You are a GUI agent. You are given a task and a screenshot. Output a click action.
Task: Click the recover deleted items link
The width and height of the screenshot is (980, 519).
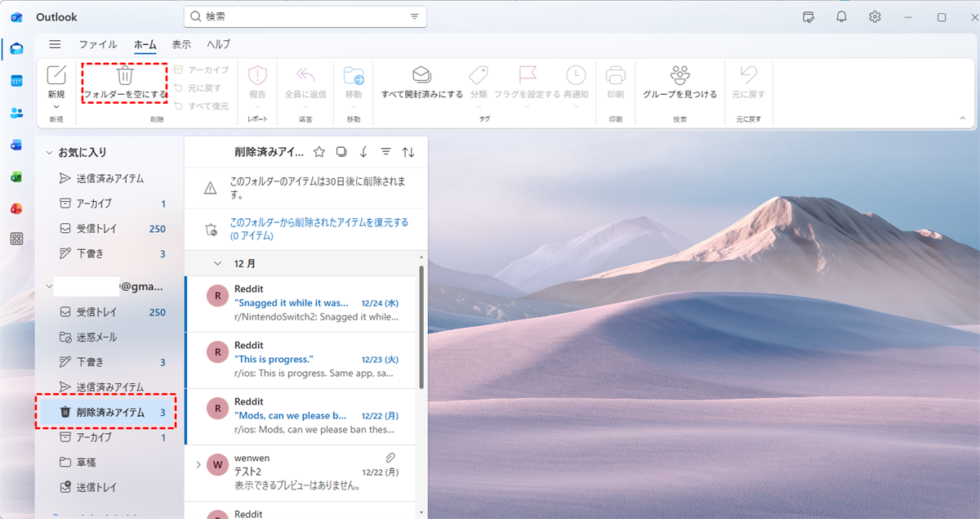(318, 228)
